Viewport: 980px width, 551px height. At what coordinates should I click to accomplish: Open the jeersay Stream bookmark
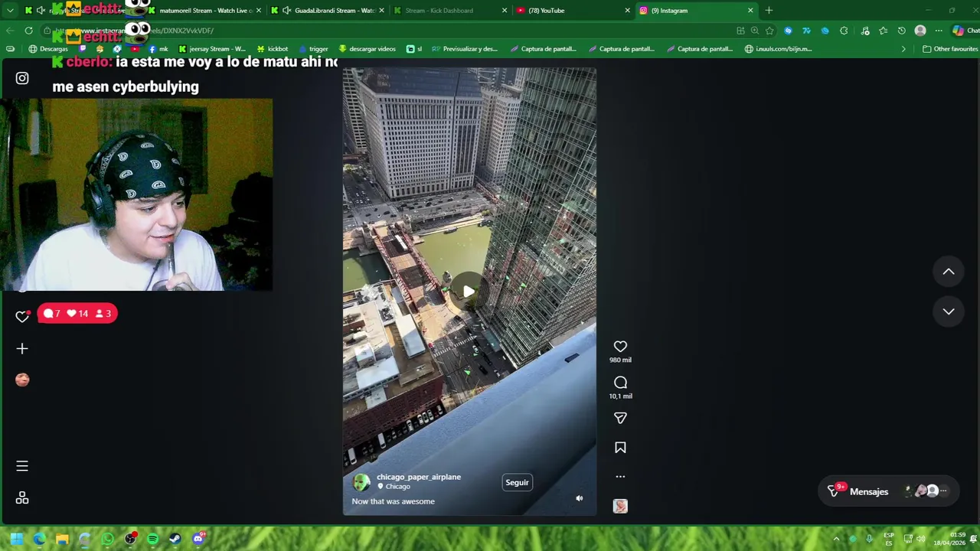coord(211,49)
